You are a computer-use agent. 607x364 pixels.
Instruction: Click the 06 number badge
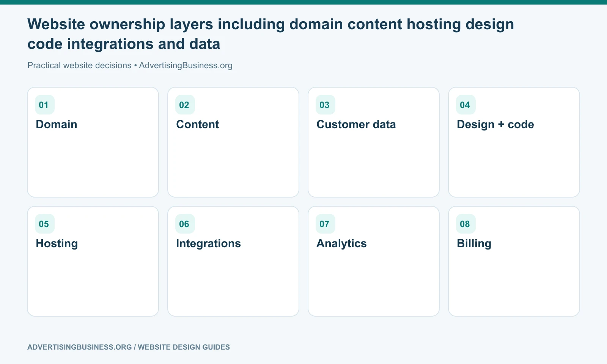(x=185, y=224)
